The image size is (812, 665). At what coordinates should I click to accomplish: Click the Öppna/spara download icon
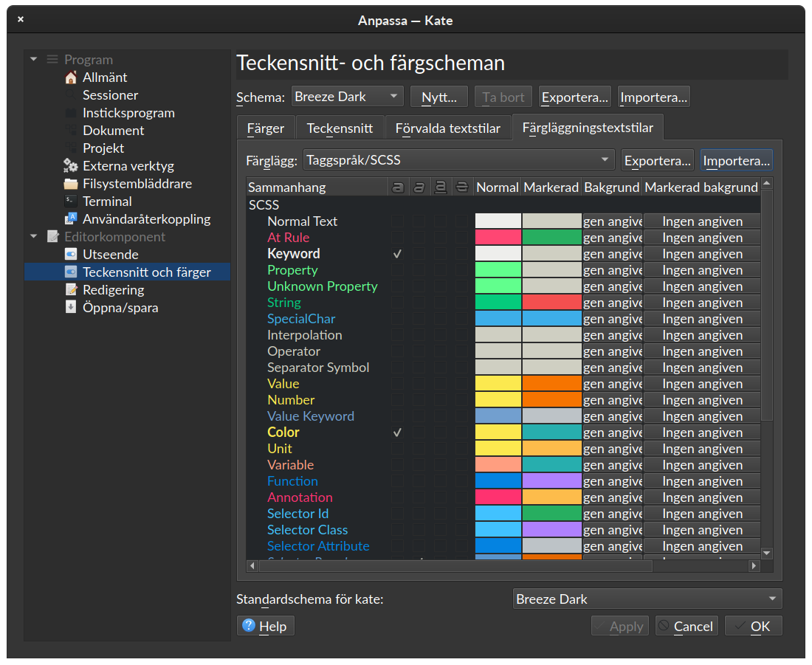70,307
